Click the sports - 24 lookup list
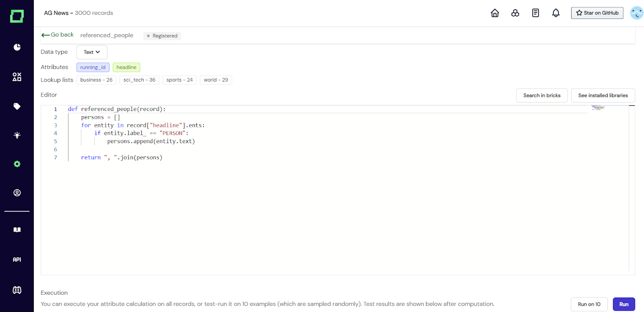This screenshot has height=312, width=644. [x=180, y=80]
